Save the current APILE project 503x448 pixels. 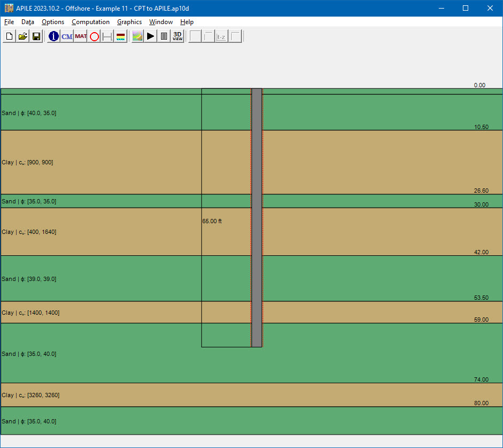point(36,36)
